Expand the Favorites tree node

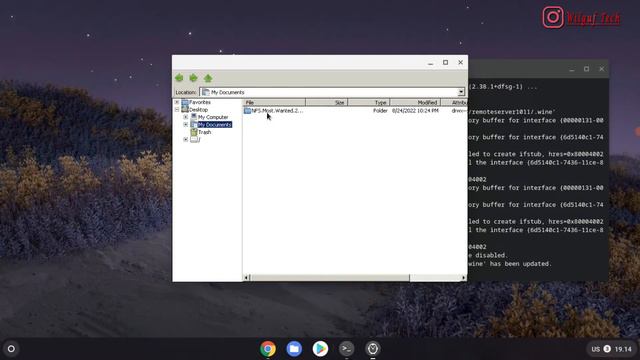click(x=177, y=102)
